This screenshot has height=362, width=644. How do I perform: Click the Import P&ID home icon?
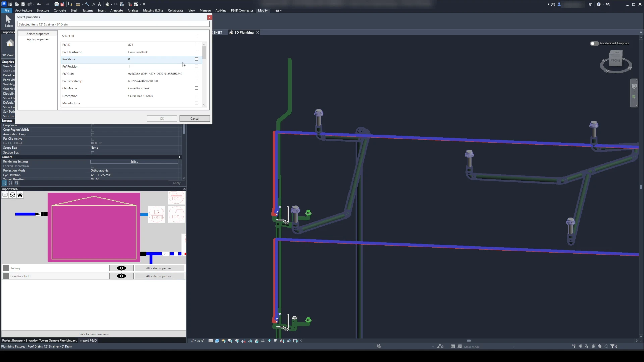point(20,195)
